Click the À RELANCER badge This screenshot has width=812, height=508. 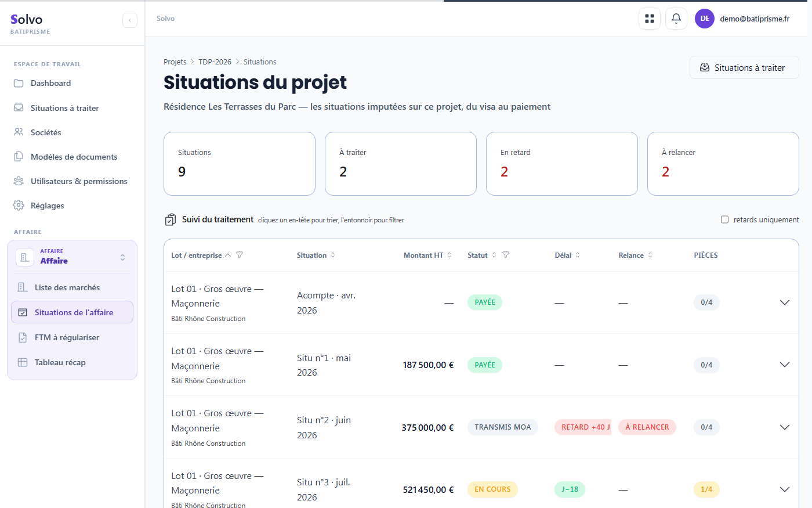pyautogui.click(x=647, y=427)
